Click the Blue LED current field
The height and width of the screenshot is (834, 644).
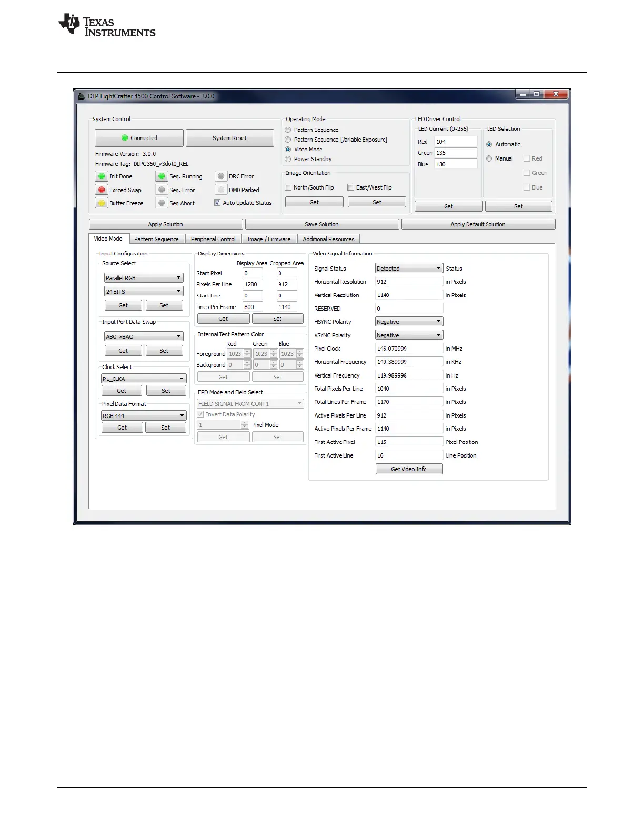pyautogui.click(x=456, y=164)
